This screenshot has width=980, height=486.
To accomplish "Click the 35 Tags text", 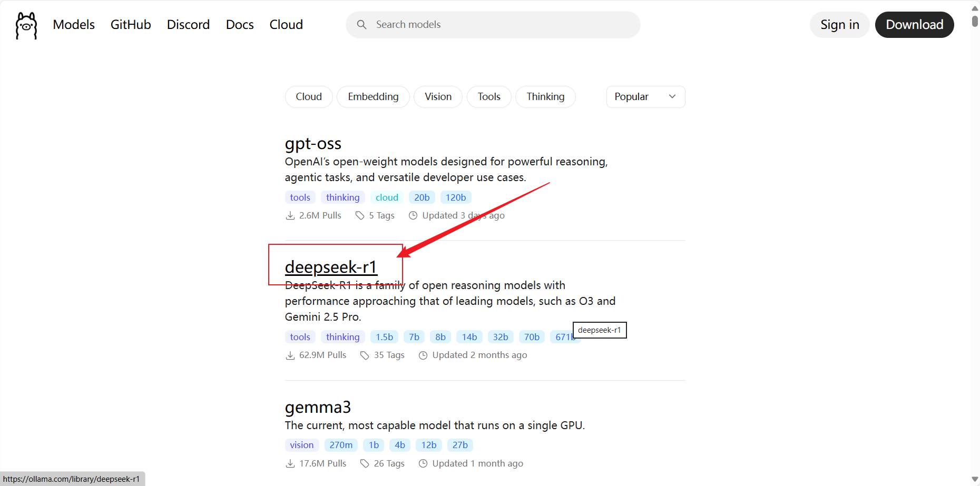I will point(389,355).
